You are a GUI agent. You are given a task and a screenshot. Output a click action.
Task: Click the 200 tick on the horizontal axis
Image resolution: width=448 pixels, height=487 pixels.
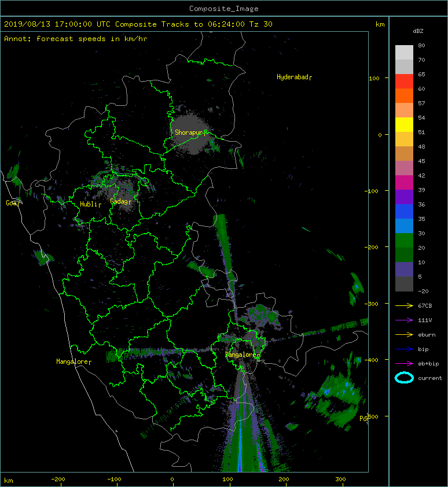pos(284,479)
